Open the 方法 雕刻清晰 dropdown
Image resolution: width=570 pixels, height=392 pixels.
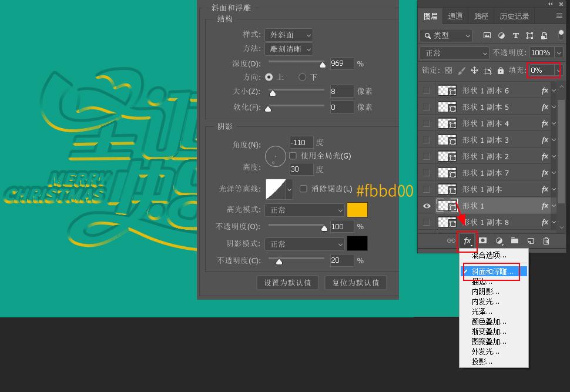(x=289, y=49)
